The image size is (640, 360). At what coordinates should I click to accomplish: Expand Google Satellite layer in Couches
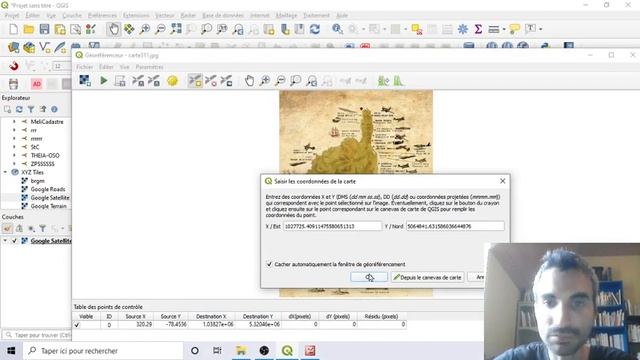pyautogui.click(x=5, y=241)
